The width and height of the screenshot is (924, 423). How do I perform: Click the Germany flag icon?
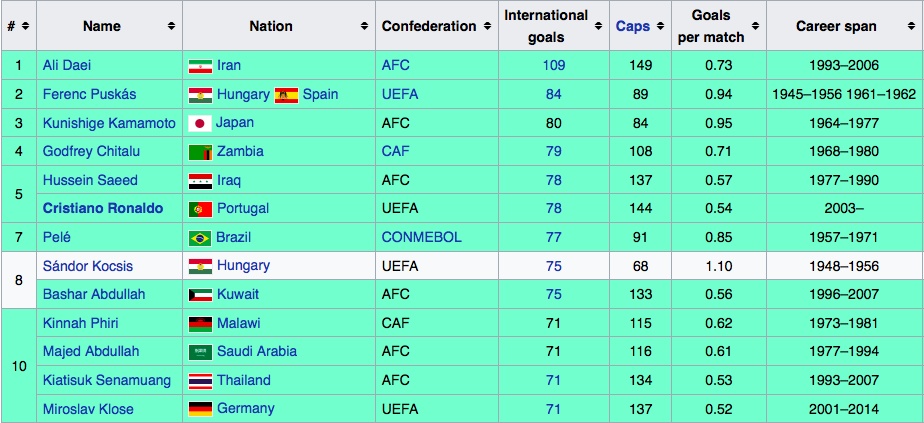[200, 409]
